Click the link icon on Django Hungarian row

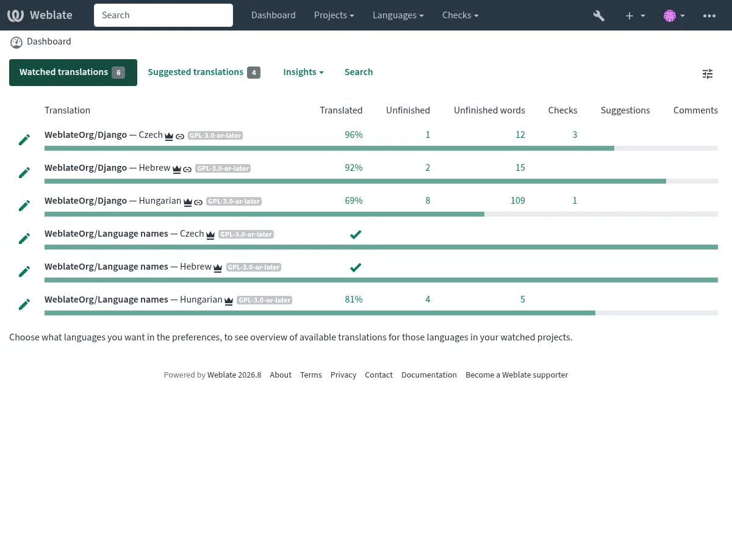(198, 203)
